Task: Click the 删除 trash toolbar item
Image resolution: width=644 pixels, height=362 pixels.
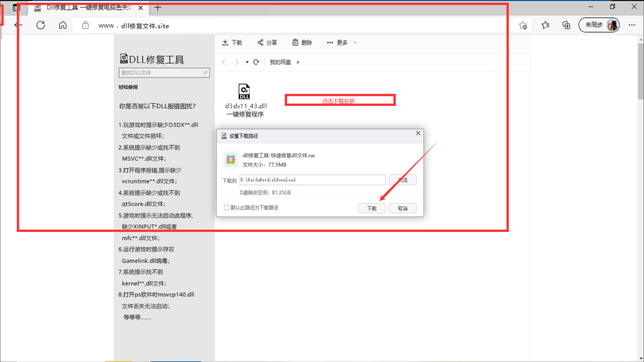Action: (302, 43)
